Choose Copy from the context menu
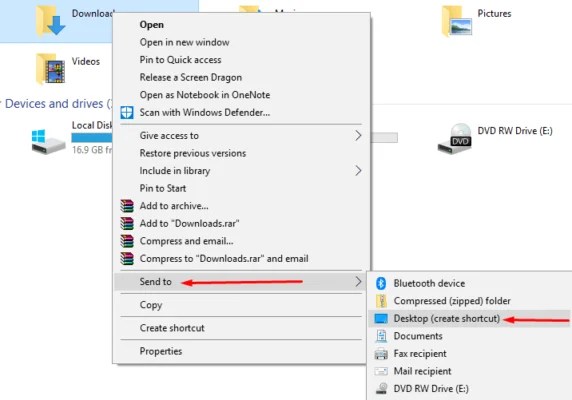 (x=241, y=305)
